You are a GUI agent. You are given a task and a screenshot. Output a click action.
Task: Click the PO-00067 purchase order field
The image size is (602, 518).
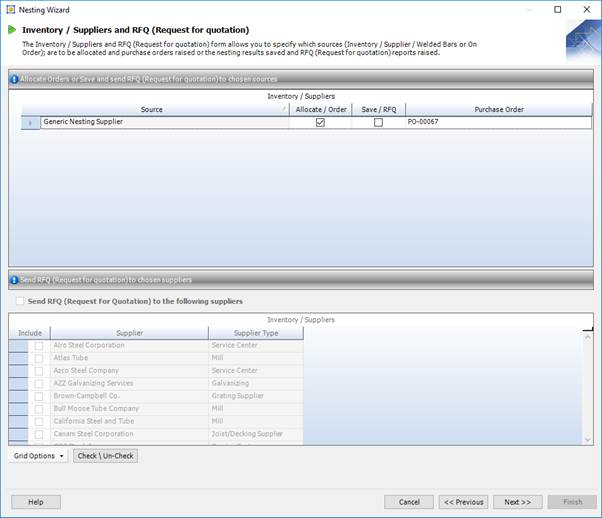(x=497, y=122)
